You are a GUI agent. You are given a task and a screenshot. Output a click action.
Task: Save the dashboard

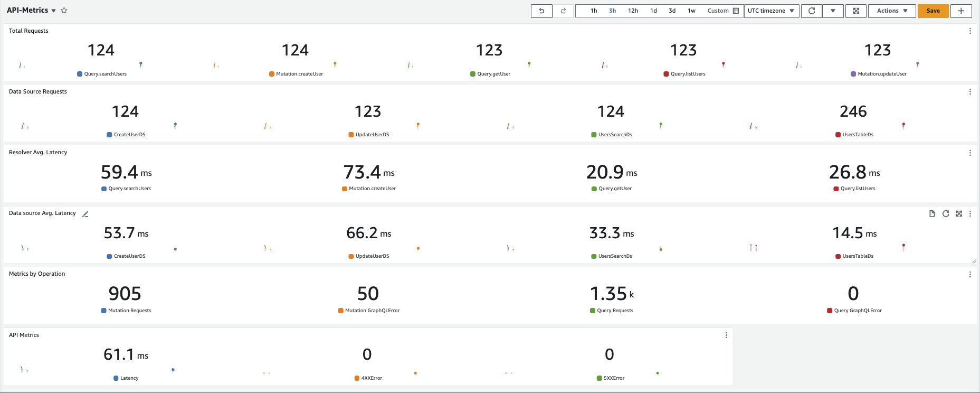[x=933, y=11]
